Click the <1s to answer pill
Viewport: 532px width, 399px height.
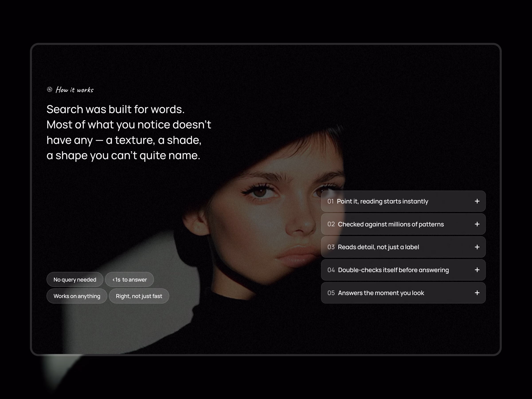[x=129, y=280]
